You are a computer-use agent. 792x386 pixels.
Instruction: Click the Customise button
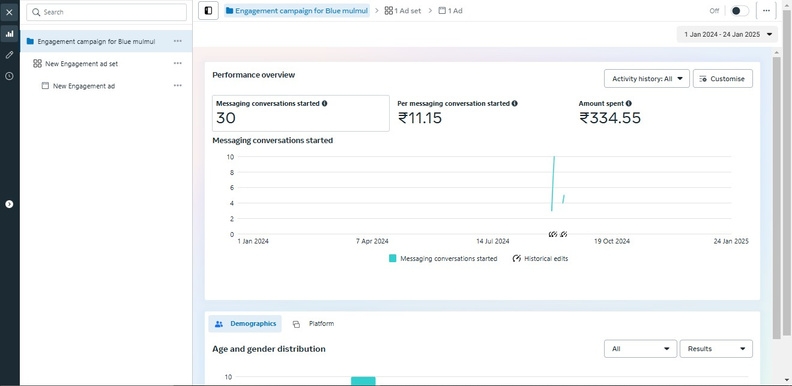tap(722, 79)
